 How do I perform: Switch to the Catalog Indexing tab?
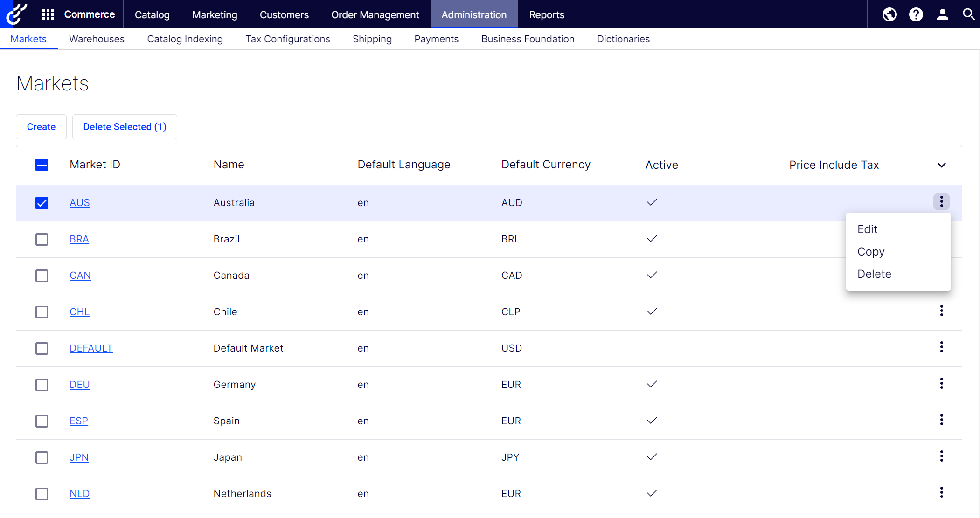(185, 39)
